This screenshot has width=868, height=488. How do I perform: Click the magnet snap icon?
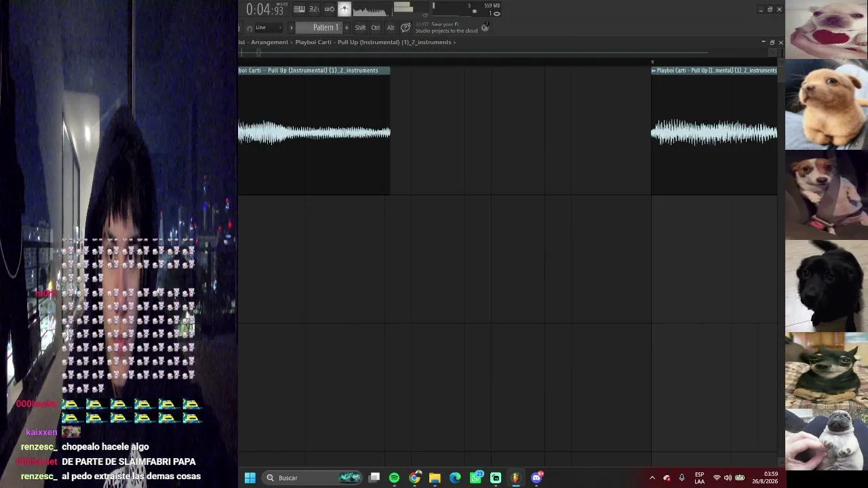click(250, 28)
